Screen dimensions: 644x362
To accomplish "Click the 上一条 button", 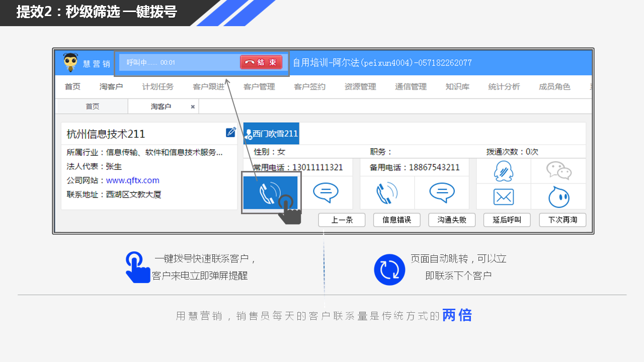I will 342,220.
